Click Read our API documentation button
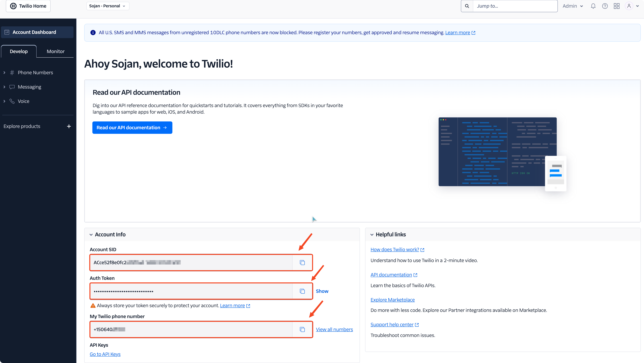The image size is (644, 363). [x=132, y=128]
